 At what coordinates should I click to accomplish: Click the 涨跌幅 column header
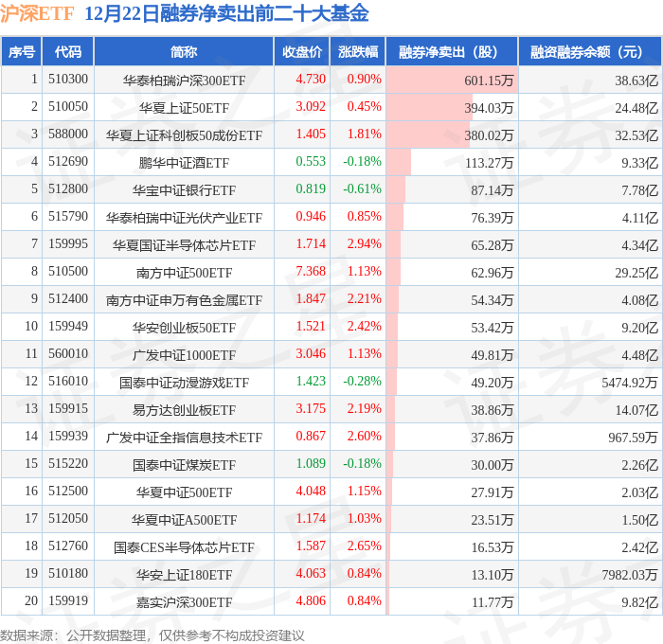[x=358, y=51]
